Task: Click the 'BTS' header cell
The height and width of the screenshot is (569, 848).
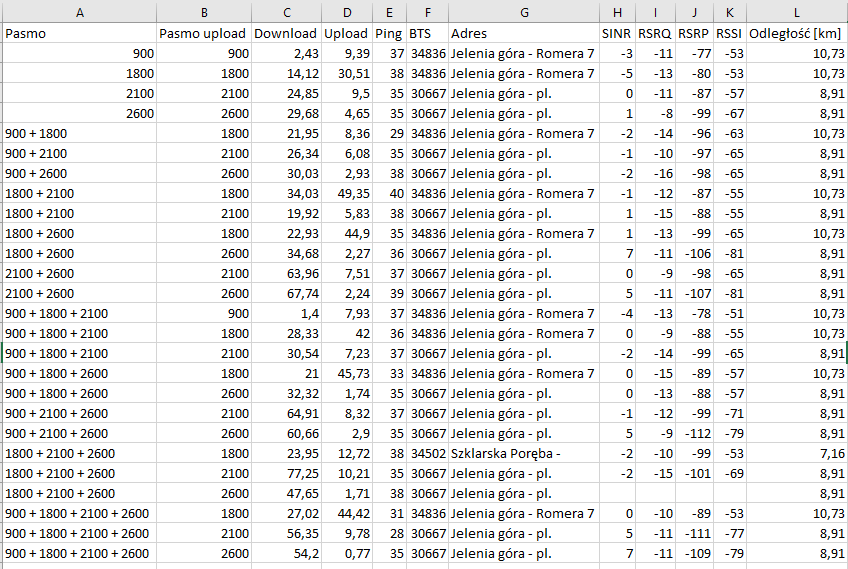Action: [x=427, y=33]
